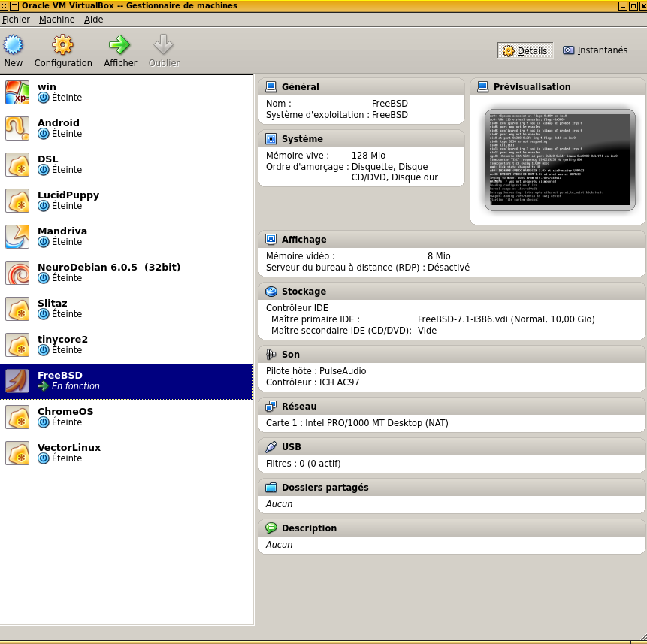Open the Son settings link

(291, 355)
